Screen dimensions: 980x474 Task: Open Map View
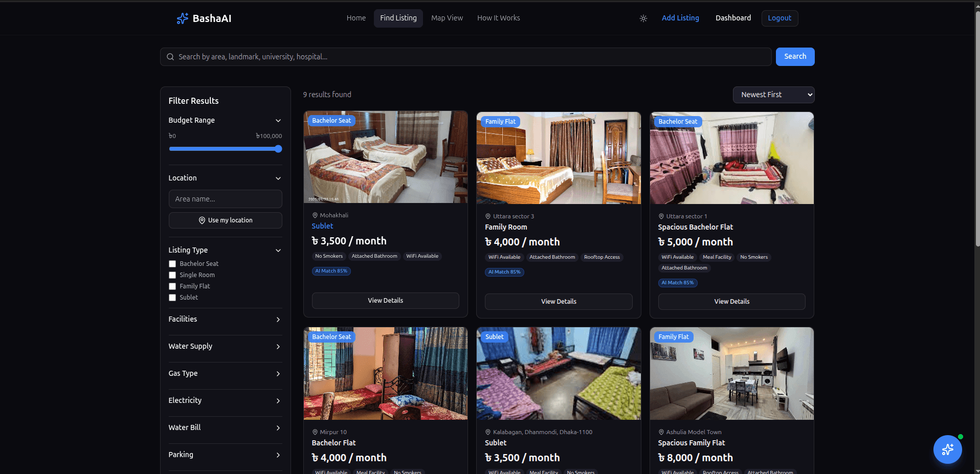tap(447, 18)
